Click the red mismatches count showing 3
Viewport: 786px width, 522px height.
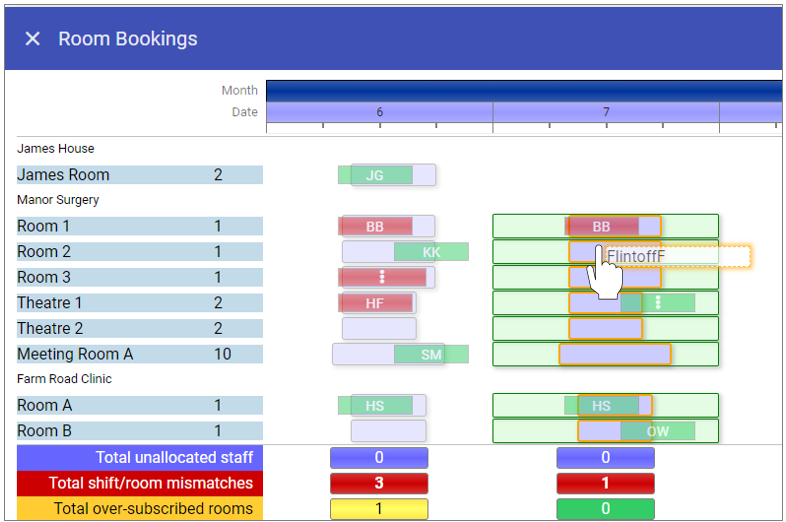point(379,483)
